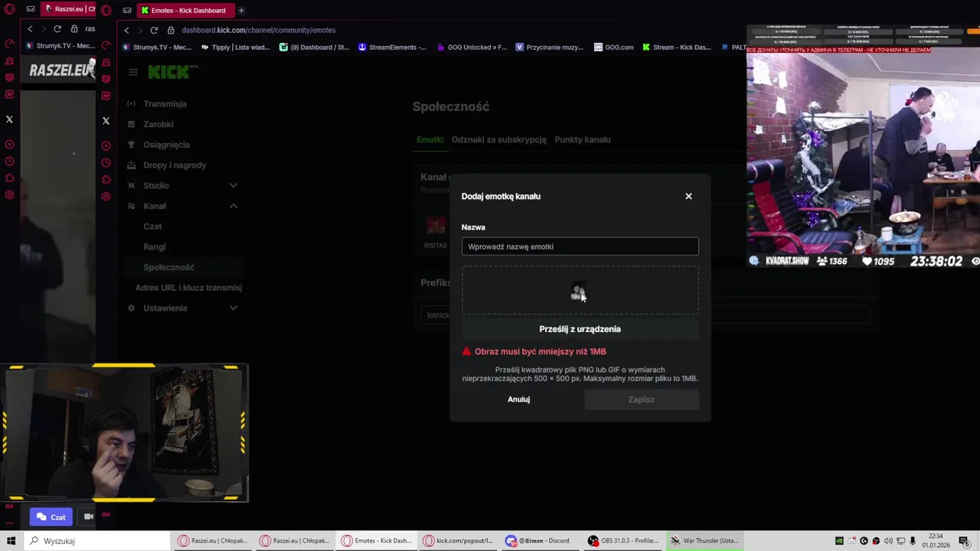Switch to kick.com/popout taskbar window
The width and height of the screenshot is (980, 551).
pos(458,541)
